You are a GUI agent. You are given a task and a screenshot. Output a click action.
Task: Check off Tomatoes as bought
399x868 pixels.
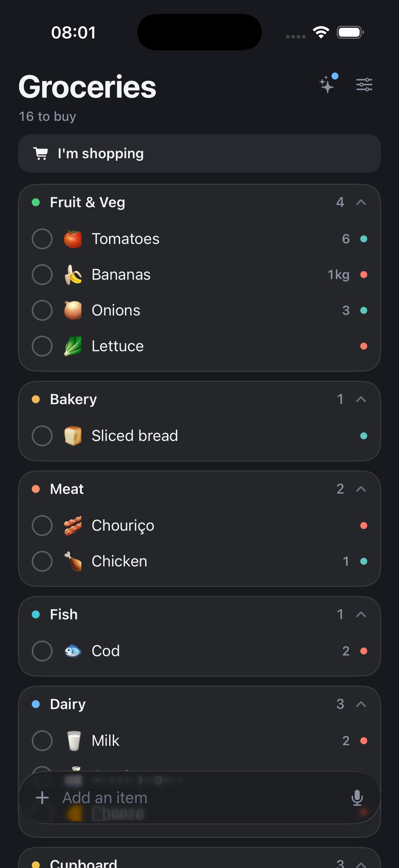point(42,239)
